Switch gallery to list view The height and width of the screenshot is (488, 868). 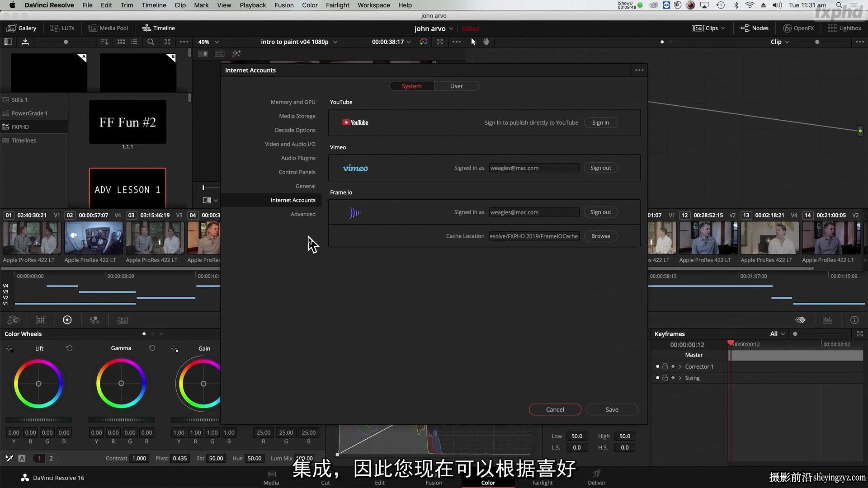(x=134, y=42)
